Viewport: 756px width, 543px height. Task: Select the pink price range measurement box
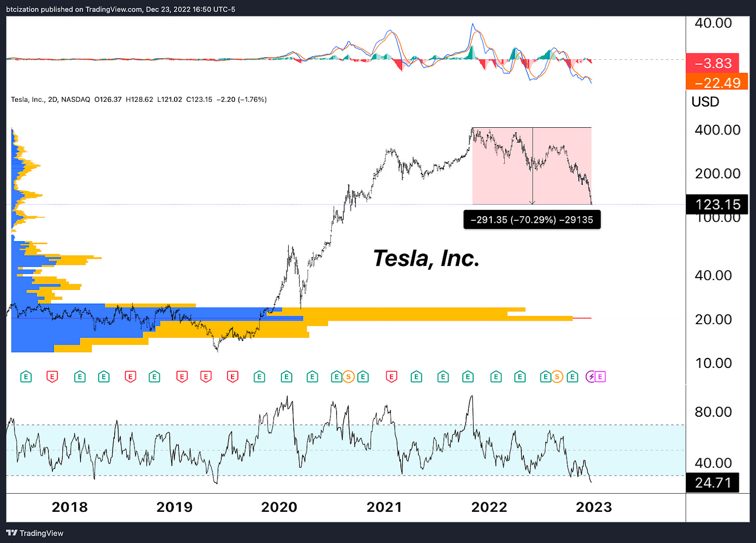coord(532,166)
